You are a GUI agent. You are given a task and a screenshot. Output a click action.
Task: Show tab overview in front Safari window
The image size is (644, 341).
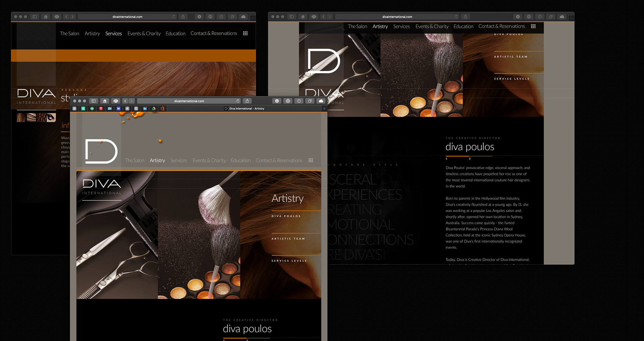pyautogui.click(x=310, y=101)
